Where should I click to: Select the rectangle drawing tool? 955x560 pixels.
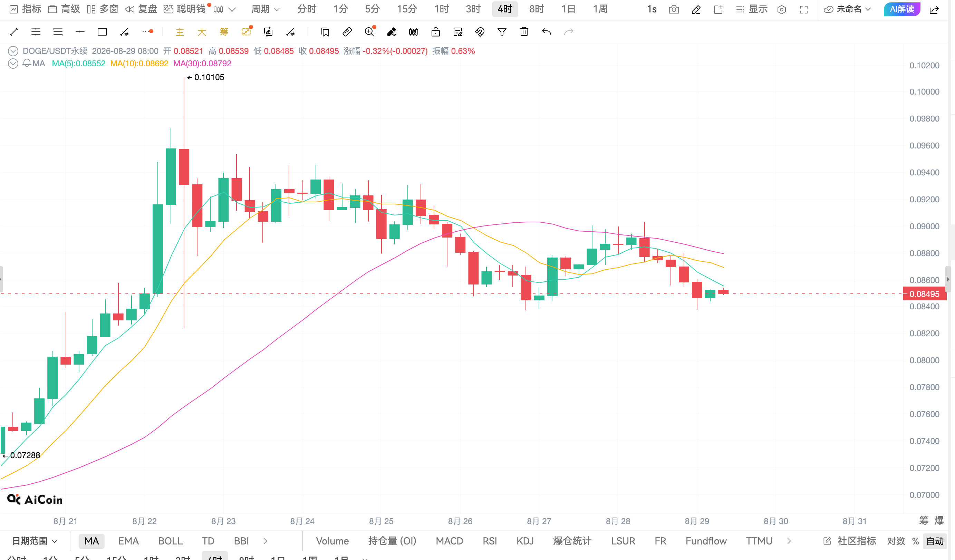[102, 32]
